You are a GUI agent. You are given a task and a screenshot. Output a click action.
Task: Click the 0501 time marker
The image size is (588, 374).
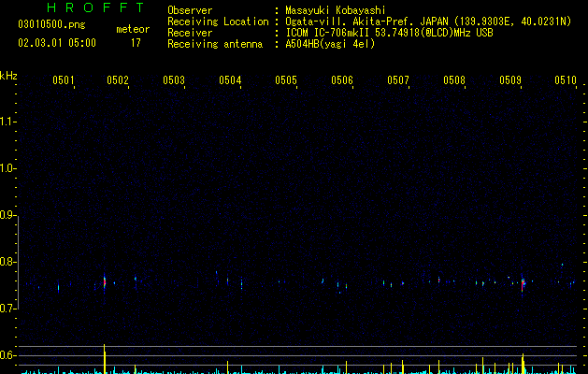click(x=63, y=79)
